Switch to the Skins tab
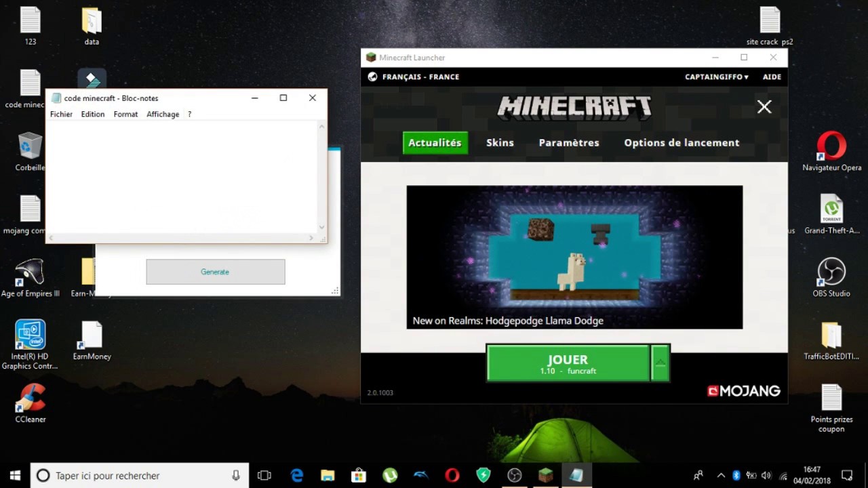This screenshot has width=868, height=488. [500, 143]
